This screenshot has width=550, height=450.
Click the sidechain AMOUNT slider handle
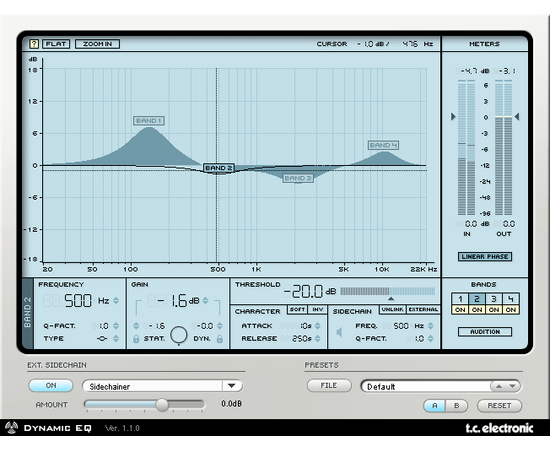pos(162,405)
